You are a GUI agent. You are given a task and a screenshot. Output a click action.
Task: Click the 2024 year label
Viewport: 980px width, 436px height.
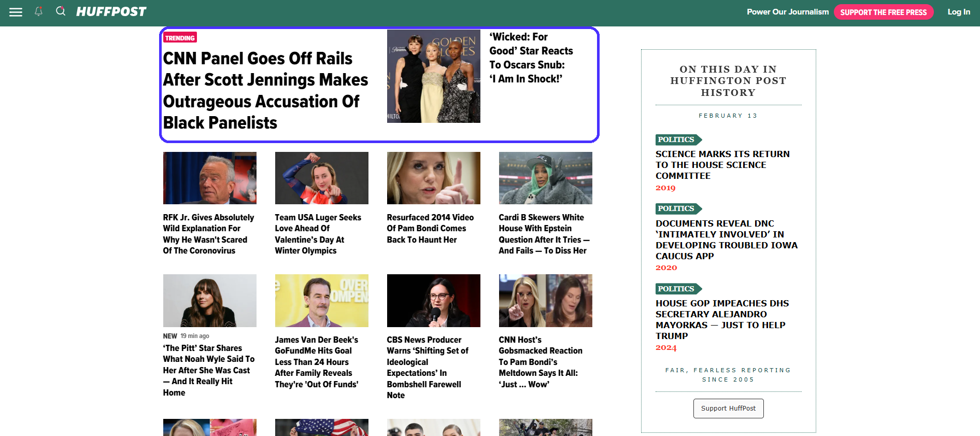tap(666, 347)
